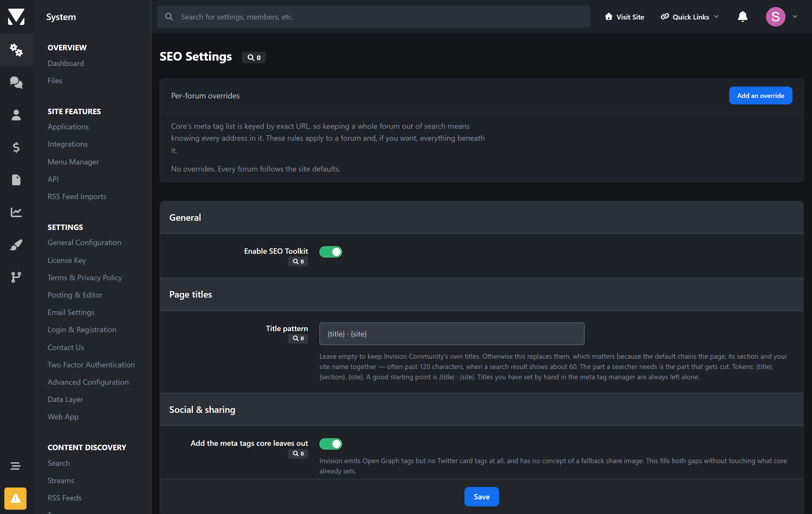812x514 pixels.
Task: Open Dashboard in the Overview menu
Action: (66, 63)
